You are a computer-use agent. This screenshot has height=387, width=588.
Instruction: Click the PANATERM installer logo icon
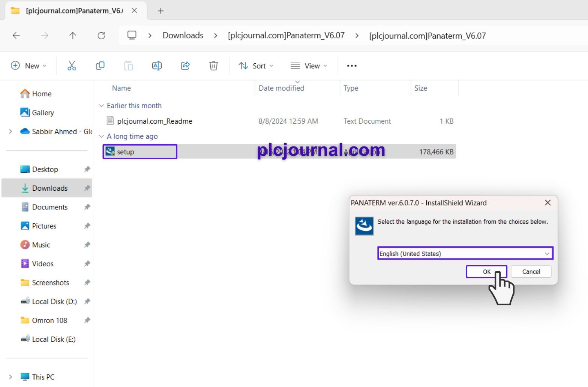tap(364, 226)
